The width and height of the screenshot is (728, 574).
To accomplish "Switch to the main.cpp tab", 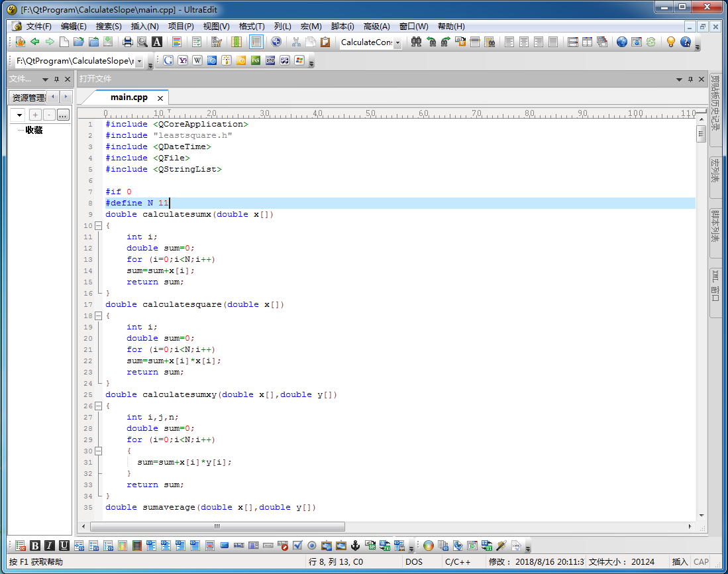I will point(129,97).
